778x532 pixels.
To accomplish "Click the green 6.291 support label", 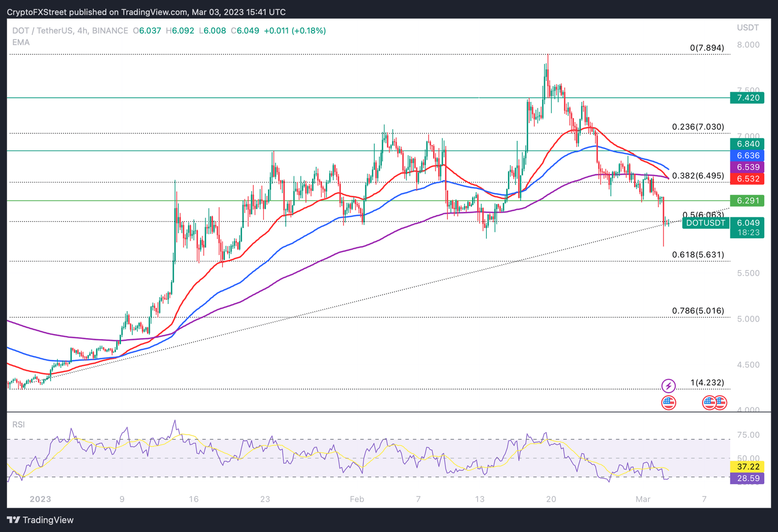I will point(747,201).
